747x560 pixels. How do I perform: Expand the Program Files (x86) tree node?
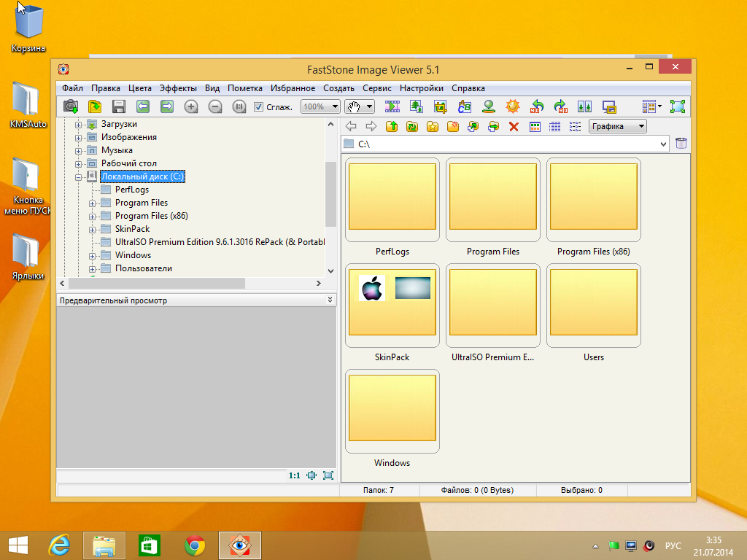92,217
